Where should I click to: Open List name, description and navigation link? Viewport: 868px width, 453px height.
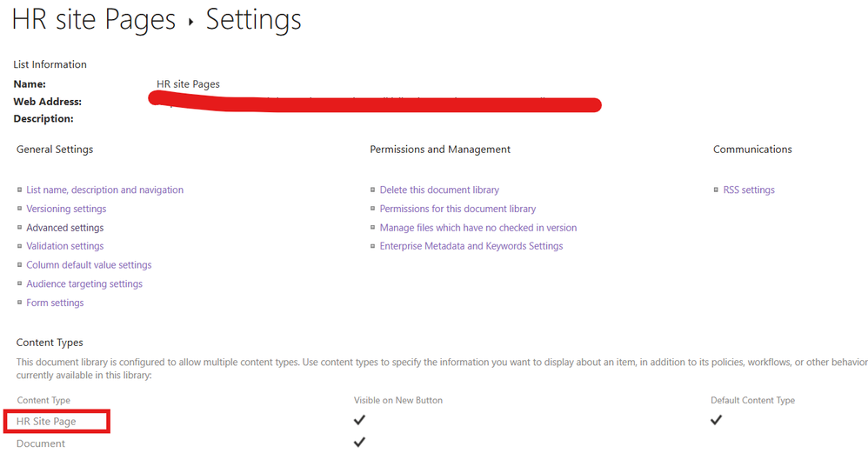[x=104, y=190]
